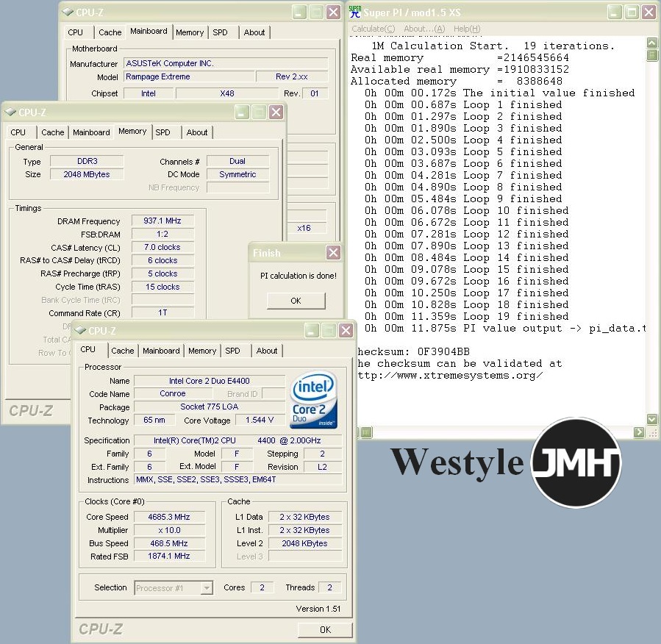Close the Super PI window

click(x=649, y=12)
